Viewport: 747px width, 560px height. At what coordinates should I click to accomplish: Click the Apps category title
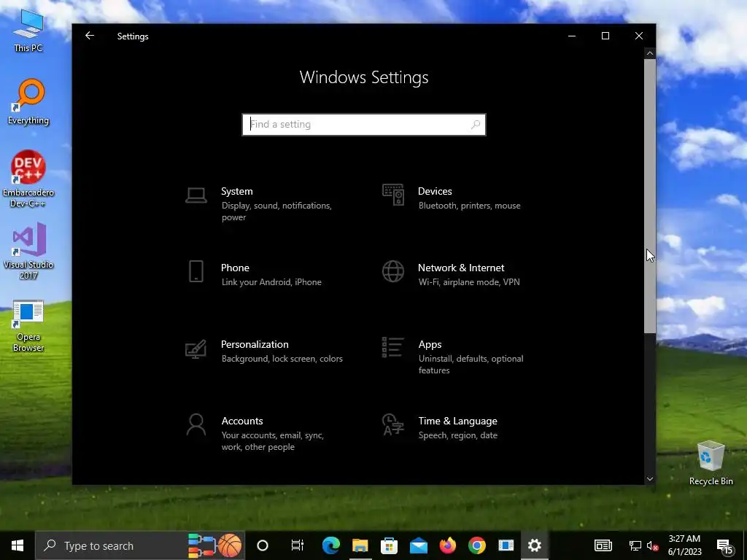tap(430, 344)
